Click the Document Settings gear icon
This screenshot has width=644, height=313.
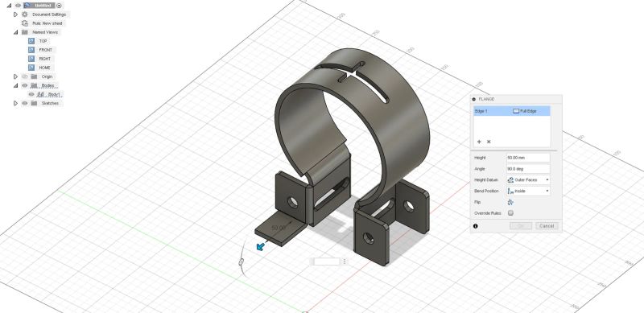[x=25, y=14]
